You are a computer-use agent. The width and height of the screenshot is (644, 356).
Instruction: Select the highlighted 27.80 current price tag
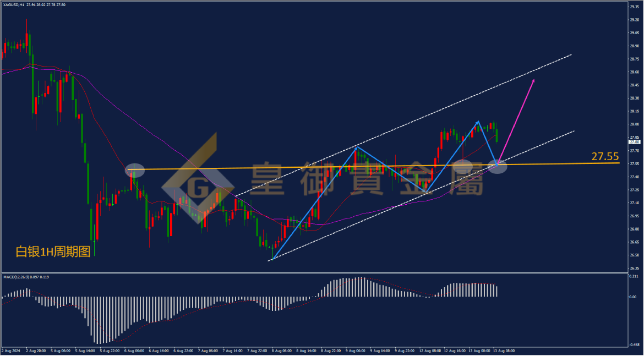635,142
